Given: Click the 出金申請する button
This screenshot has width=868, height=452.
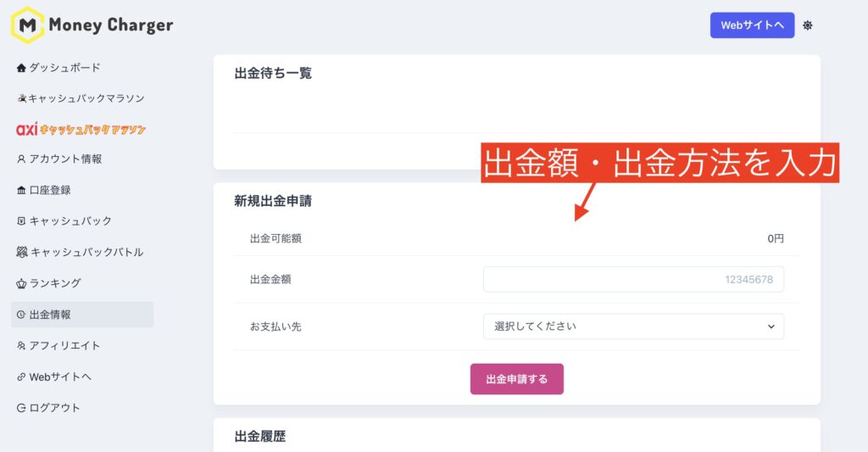Looking at the screenshot, I should click(517, 379).
